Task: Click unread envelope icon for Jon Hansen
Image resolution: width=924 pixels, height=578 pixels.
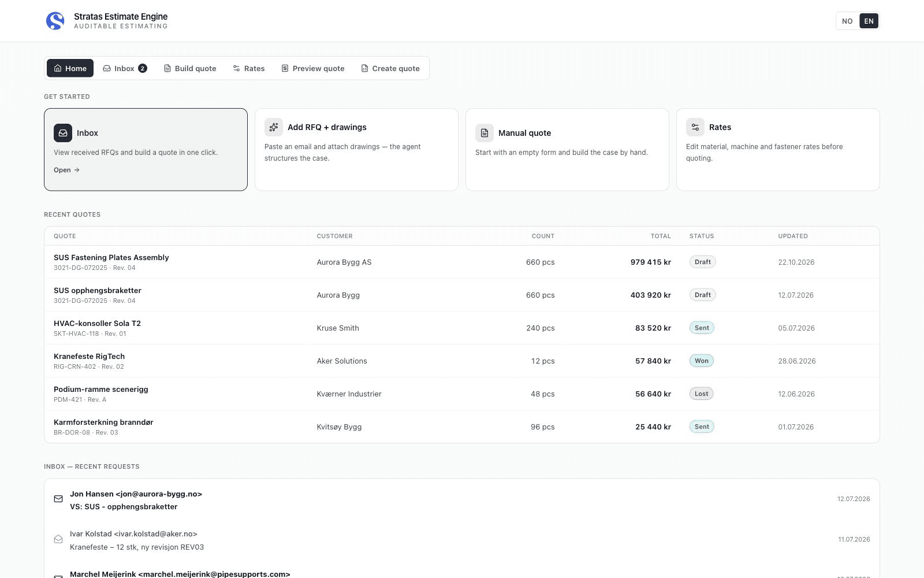Action: click(58, 499)
